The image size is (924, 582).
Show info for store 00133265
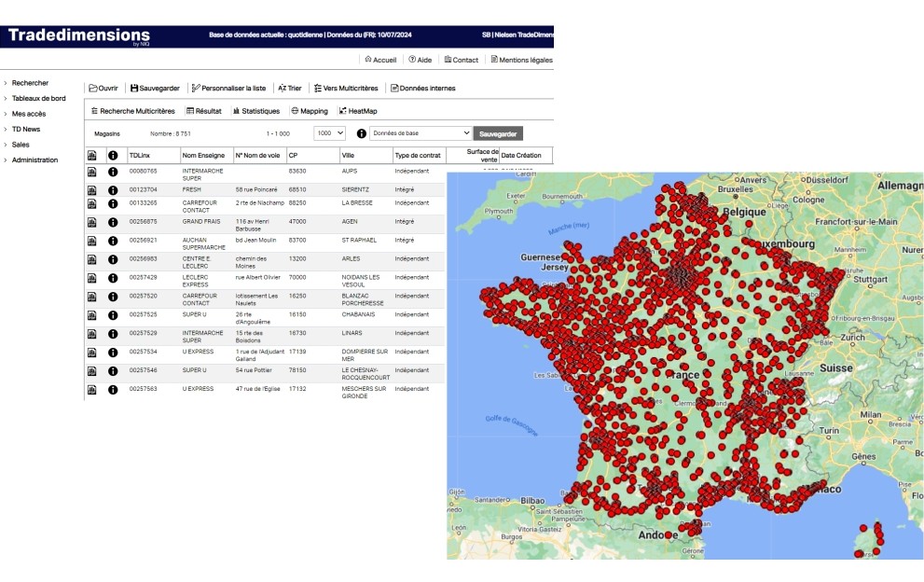(113, 204)
